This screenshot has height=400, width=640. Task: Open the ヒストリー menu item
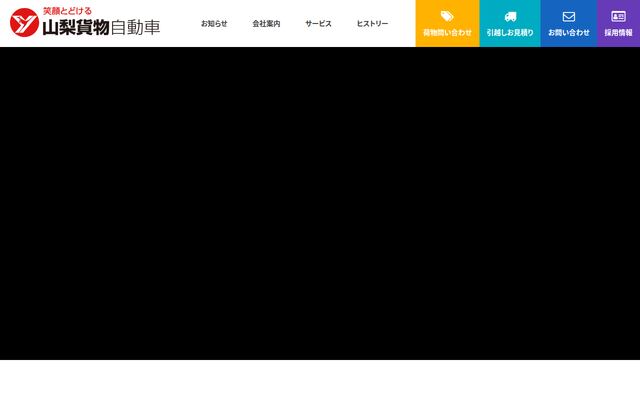coord(372,24)
